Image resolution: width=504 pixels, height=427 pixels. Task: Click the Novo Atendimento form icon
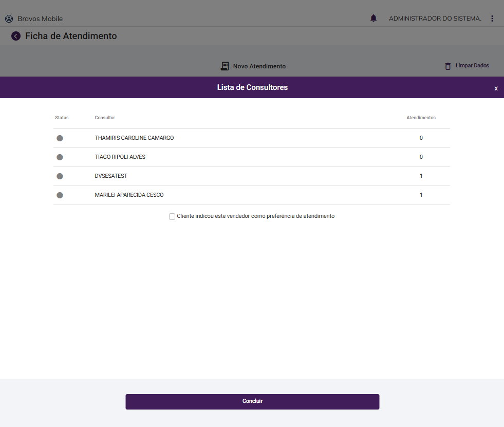pos(225,66)
